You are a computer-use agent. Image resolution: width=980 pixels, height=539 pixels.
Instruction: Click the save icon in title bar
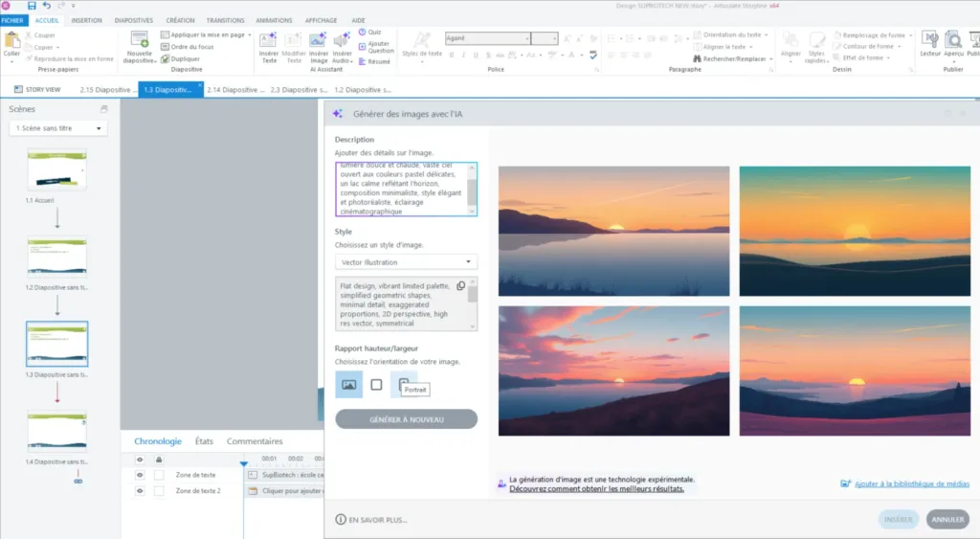[x=33, y=6]
